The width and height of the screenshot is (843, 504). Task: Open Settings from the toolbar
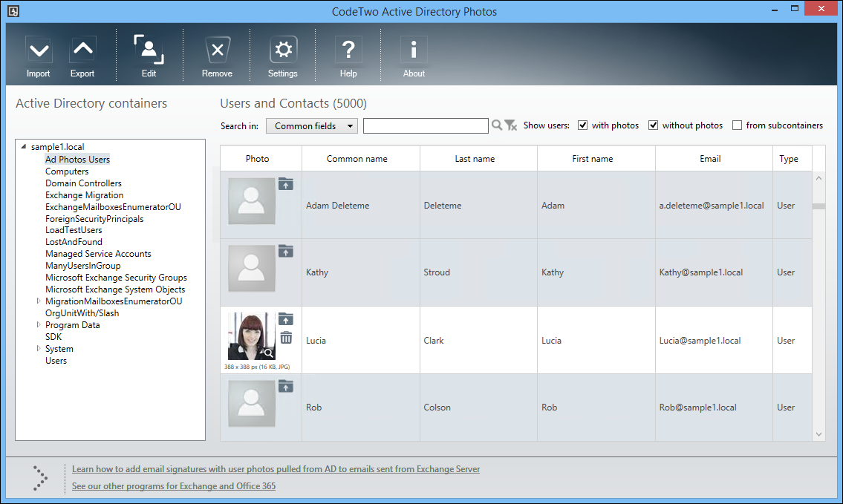tap(283, 56)
